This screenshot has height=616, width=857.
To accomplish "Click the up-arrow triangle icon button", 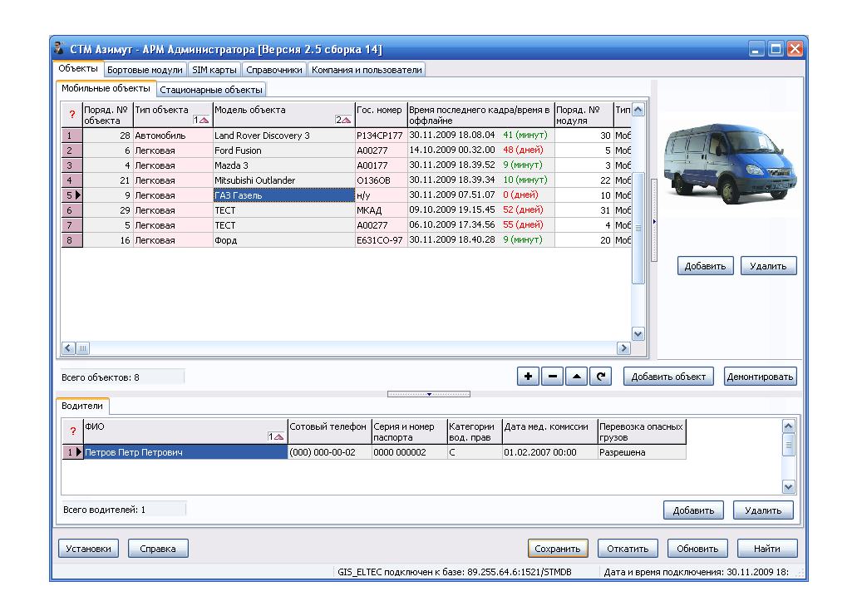I will pyautogui.click(x=576, y=377).
